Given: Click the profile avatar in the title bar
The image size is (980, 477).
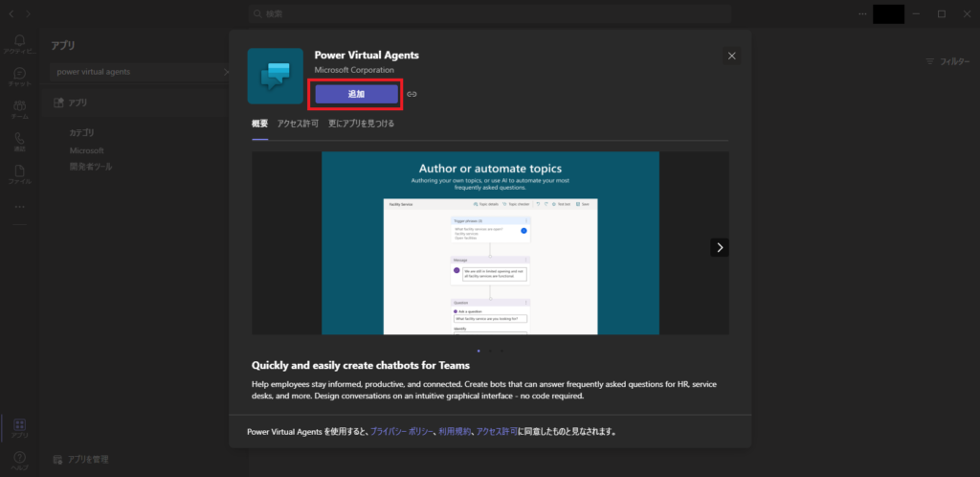Looking at the screenshot, I should tap(888, 13).
